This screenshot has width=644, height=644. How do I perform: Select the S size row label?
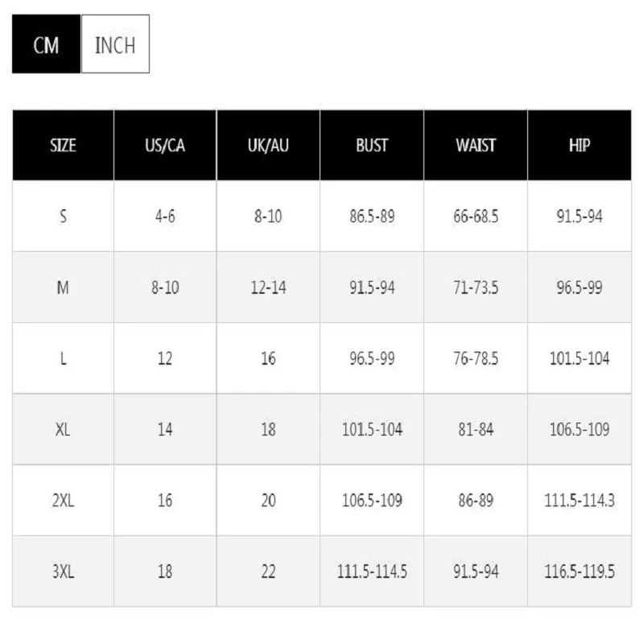(64, 216)
